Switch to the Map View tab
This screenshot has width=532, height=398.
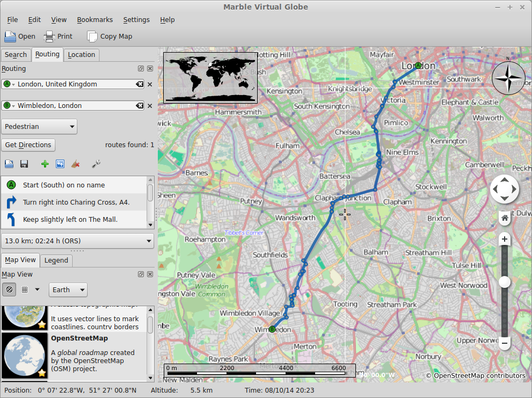[20, 260]
